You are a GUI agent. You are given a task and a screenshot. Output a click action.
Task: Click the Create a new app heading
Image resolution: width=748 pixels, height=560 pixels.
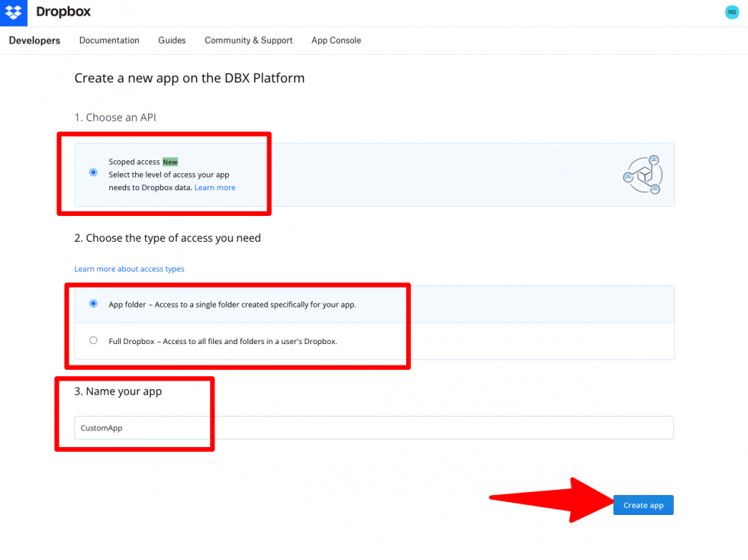point(189,78)
